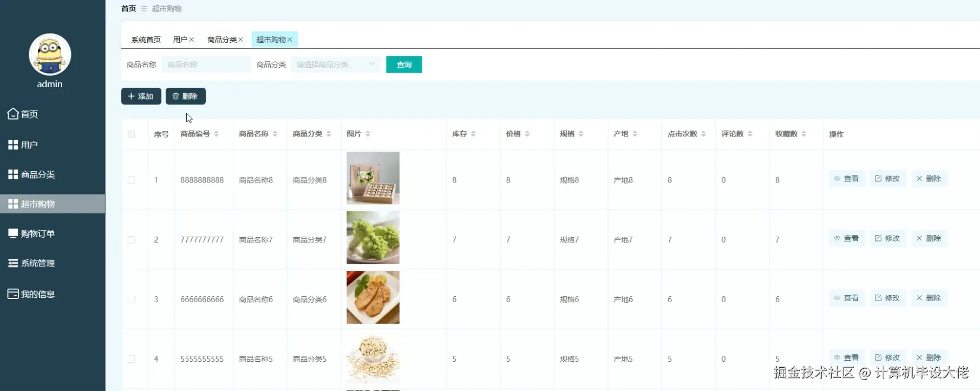
Task: Open the 商品名称6 food thumbnail
Action: [x=373, y=297]
